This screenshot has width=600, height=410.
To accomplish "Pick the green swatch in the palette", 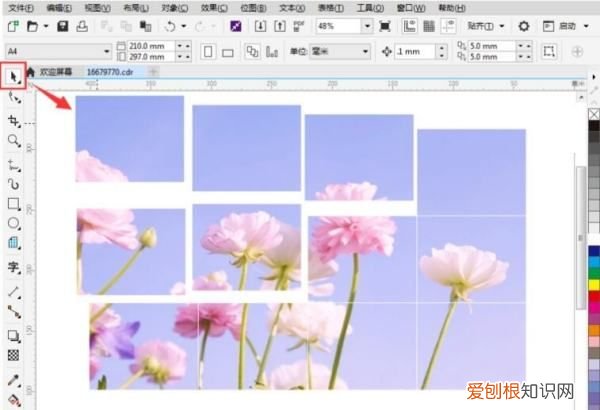I will click(594, 273).
